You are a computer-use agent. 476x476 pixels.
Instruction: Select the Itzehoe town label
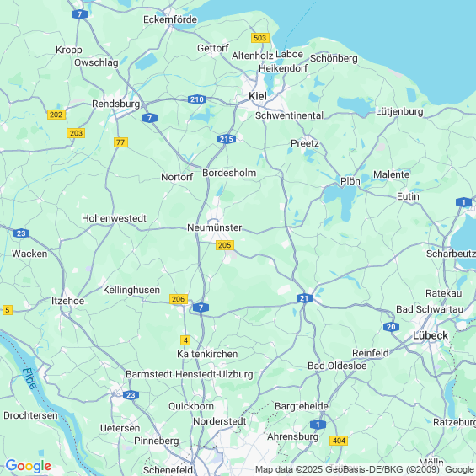point(67,301)
